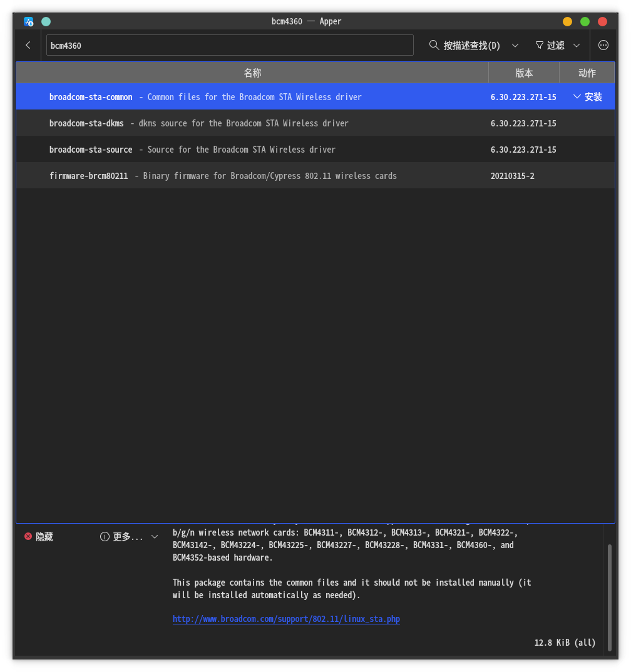The width and height of the screenshot is (631, 672).
Task: Click 隐藏 to hide details
Action: 39,537
